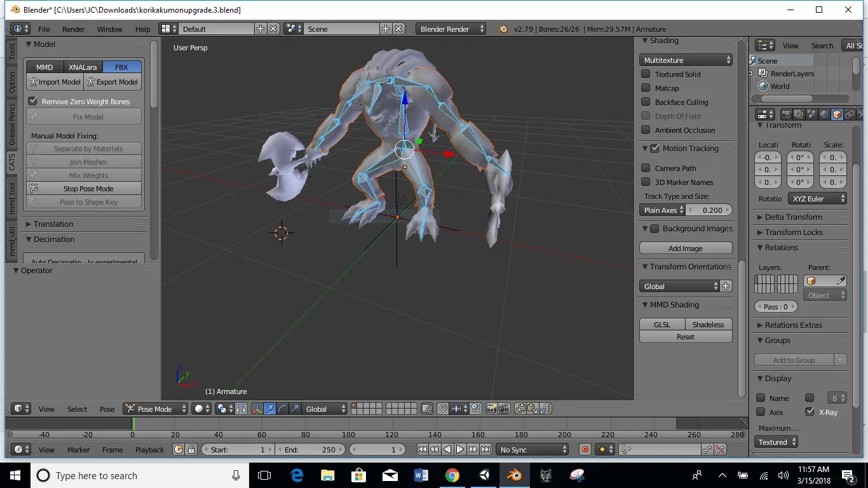Click the render OpenGL animation clapper icon
The height and width of the screenshot is (488, 868).
click(504, 409)
